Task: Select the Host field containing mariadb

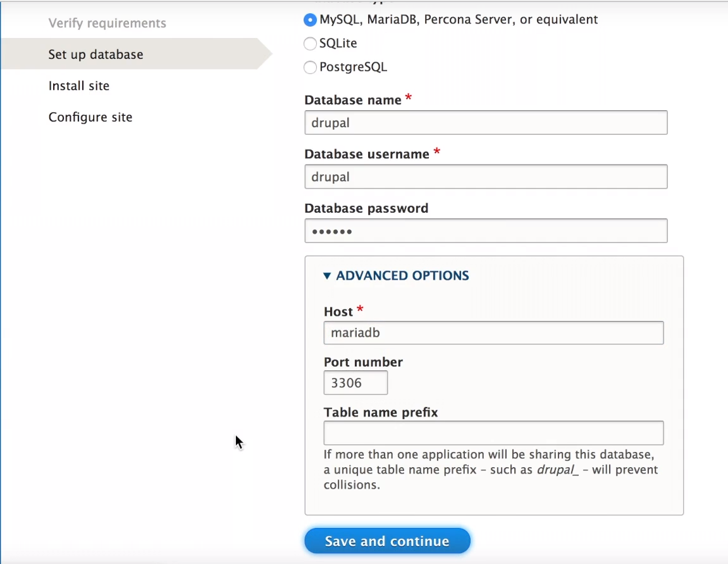Action: 493,332
